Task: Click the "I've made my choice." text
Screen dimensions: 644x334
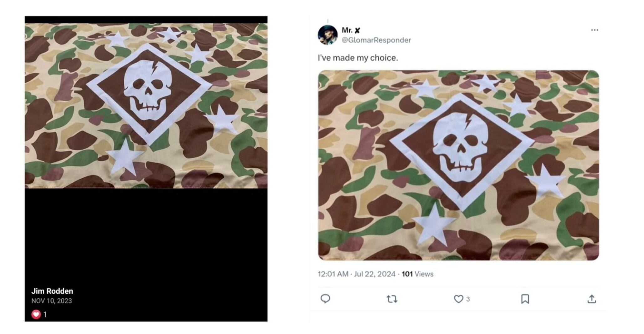Action: (x=358, y=58)
